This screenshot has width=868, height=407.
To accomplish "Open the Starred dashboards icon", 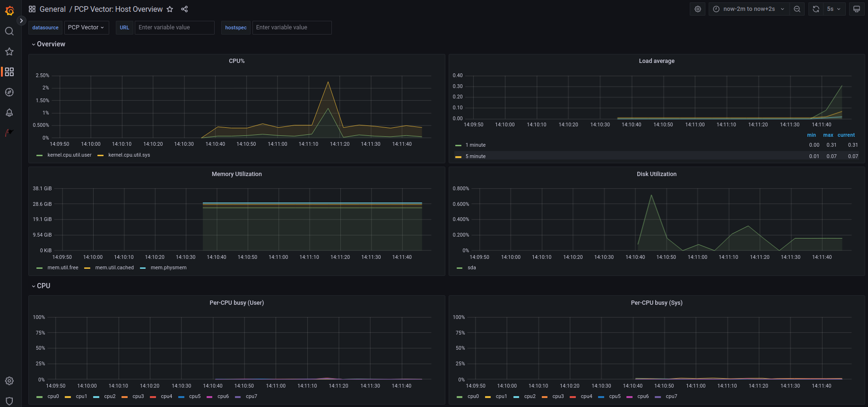I will (x=9, y=52).
